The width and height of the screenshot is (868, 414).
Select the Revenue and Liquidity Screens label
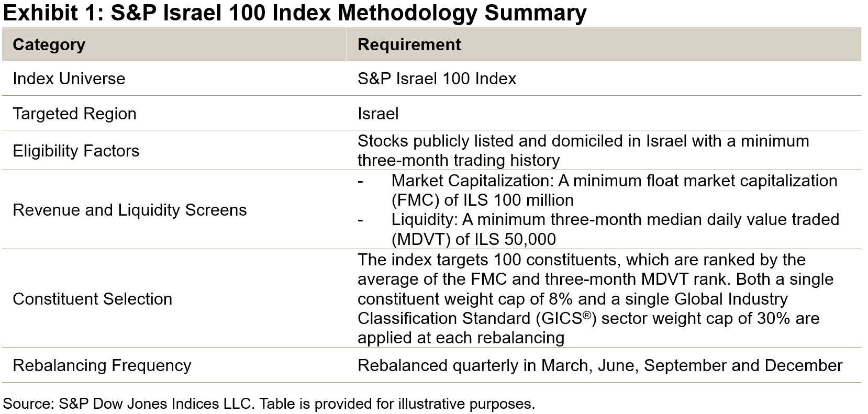pos(129,210)
